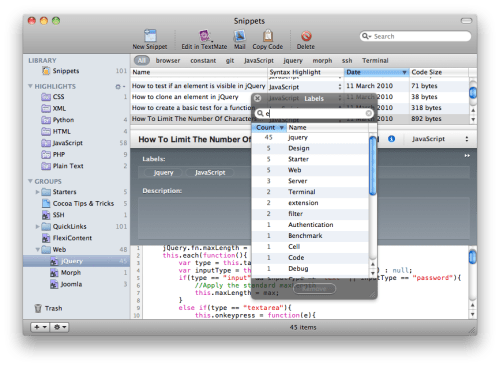Select the Design label row

click(310, 148)
